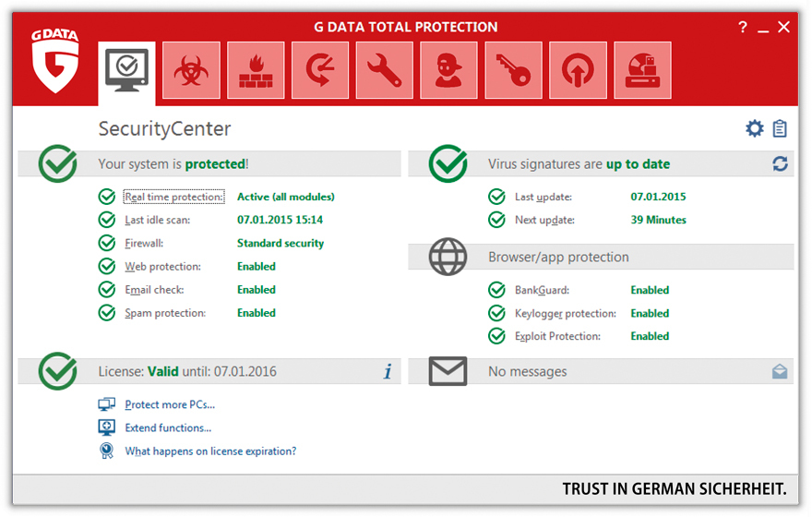Open the log clipboard icon
Viewport: 812px width, 517px height.
coord(780,128)
